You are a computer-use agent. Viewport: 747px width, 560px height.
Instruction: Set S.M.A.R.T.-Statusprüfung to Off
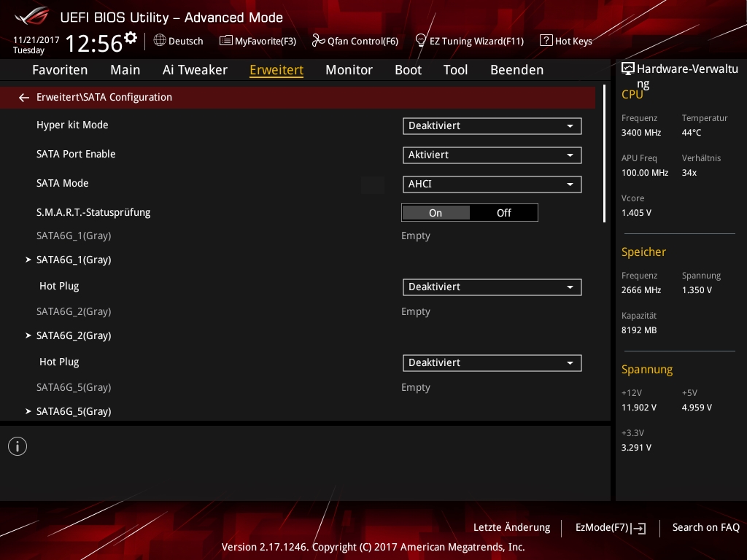[x=503, y=213]
